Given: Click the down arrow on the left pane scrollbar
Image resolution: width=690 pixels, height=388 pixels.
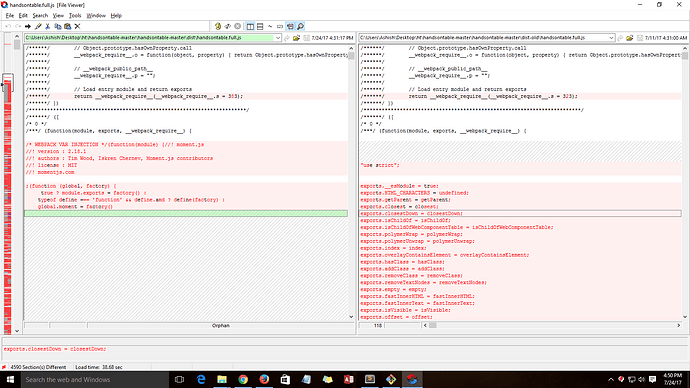Looking at the screenshot, I should (351, 317).
